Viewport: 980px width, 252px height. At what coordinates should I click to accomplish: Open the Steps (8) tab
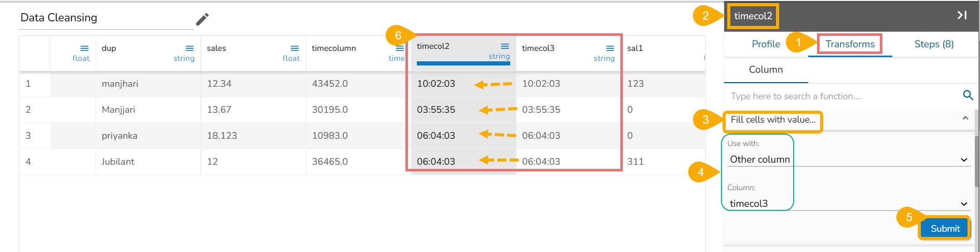(x=933, y=44)
